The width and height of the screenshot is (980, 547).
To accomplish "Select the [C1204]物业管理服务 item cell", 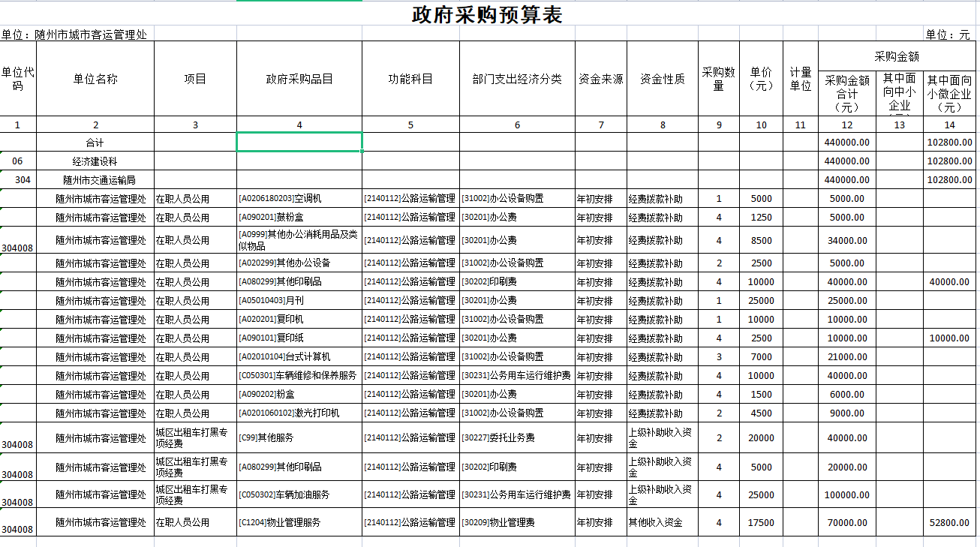I will pyautogui.click(x=299, y=522).
